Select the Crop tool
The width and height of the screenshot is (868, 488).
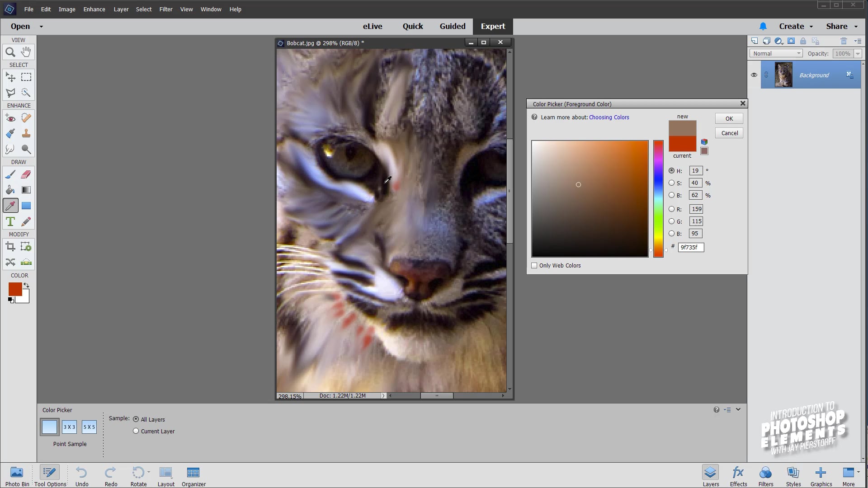coord(10,247)
